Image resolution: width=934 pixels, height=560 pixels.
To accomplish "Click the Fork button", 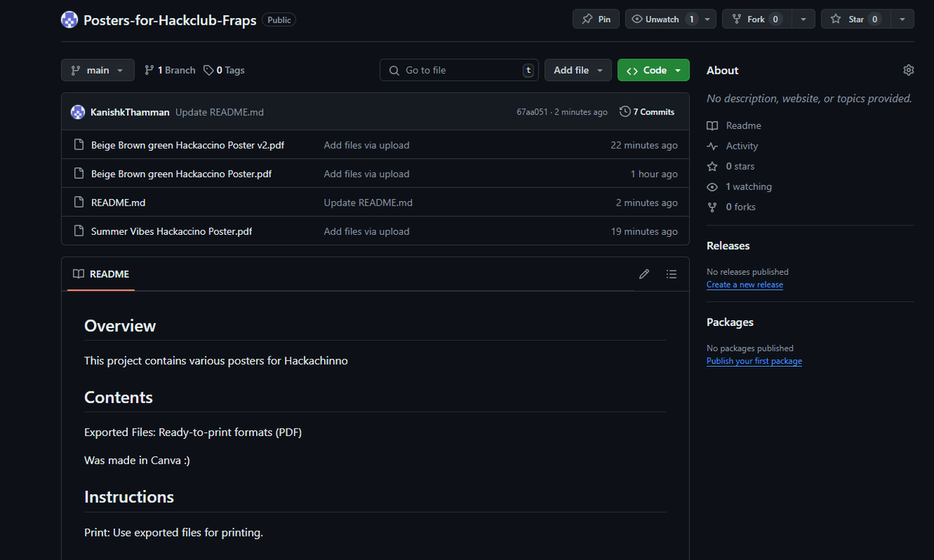I will click(757, 19).
